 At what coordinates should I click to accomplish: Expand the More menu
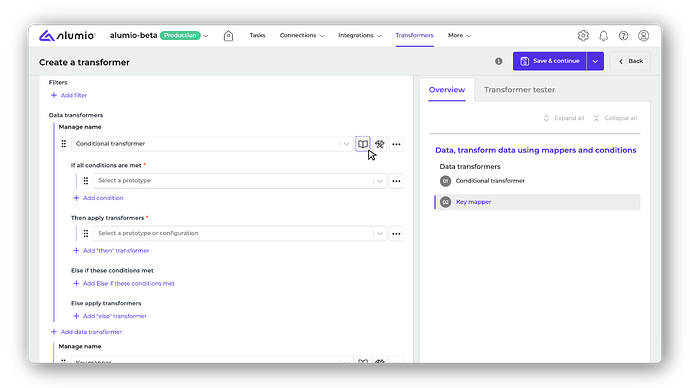(459, 35)
